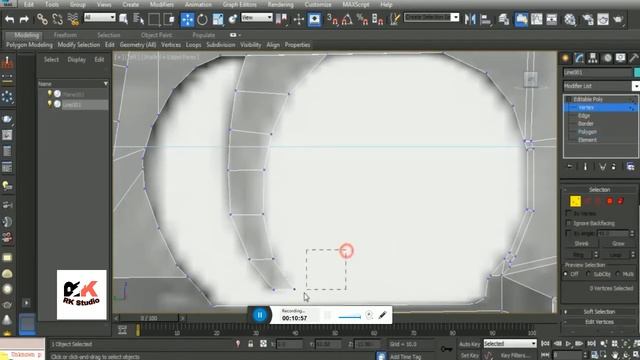
Task: Activate the Select and Move tool
Action: tap(187, 19)
